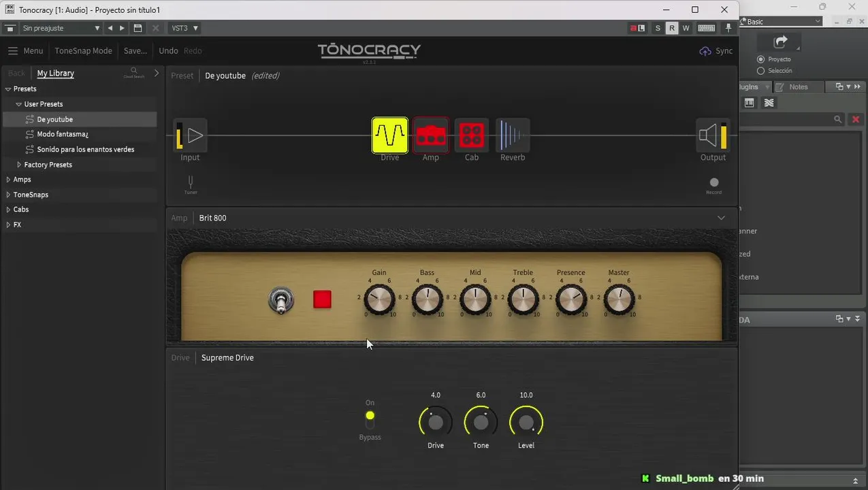Toggle the W write automation button

pos(686,28)
